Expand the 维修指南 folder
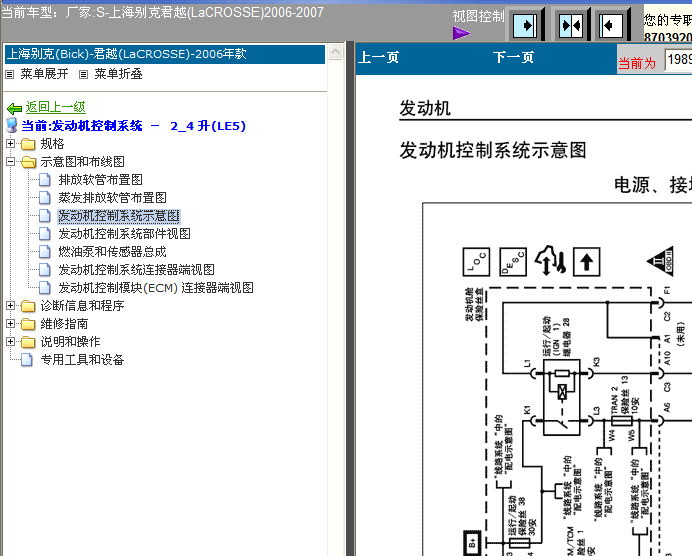This screenshot has width=692, height=556. tap(11, 323)
